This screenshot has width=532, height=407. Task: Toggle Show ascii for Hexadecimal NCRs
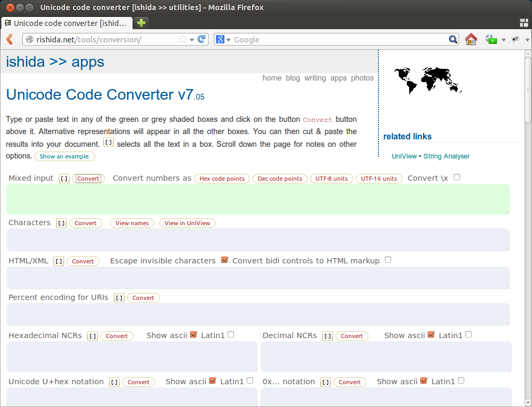click(x=193, y=334)
